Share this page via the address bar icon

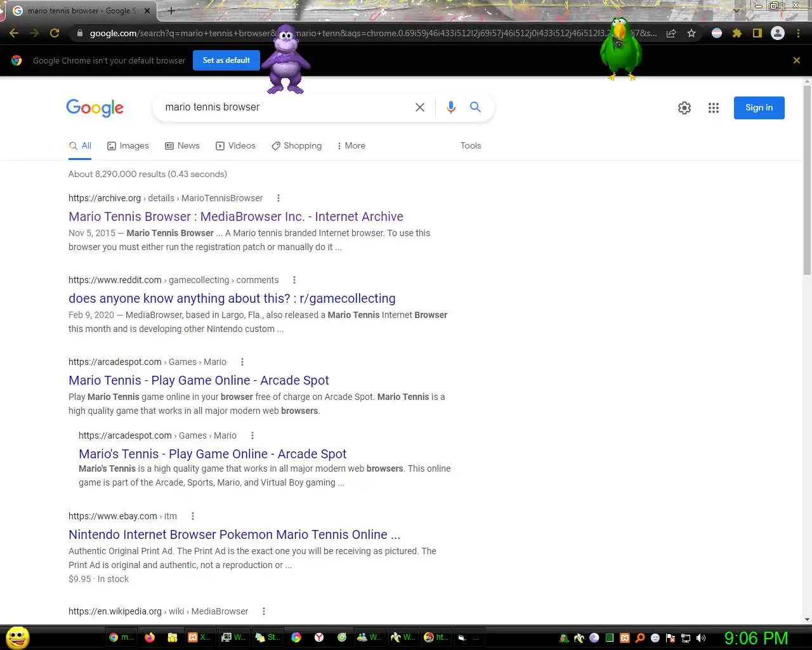[671, 33]
